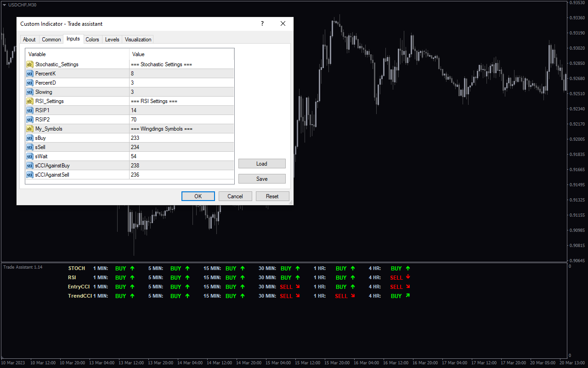The image size is (588, 368).
Task: Open the Levels tab
Action: click(x=112, y=40)
